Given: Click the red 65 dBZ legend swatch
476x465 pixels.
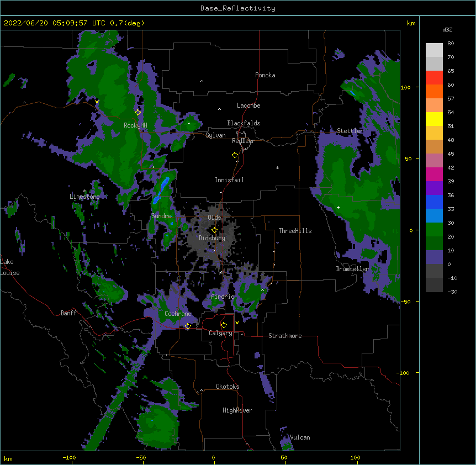Looking at the screenshot, I should coord(434,78).
